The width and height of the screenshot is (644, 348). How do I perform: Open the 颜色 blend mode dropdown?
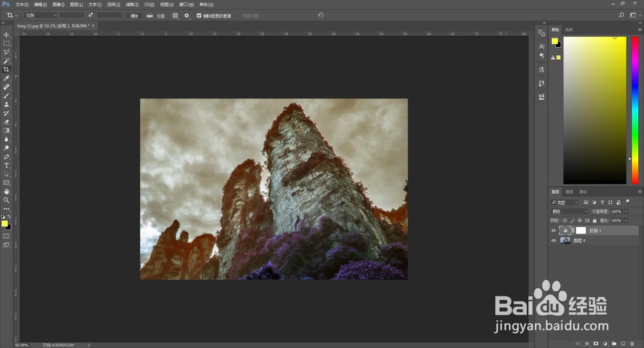(570, 211)
